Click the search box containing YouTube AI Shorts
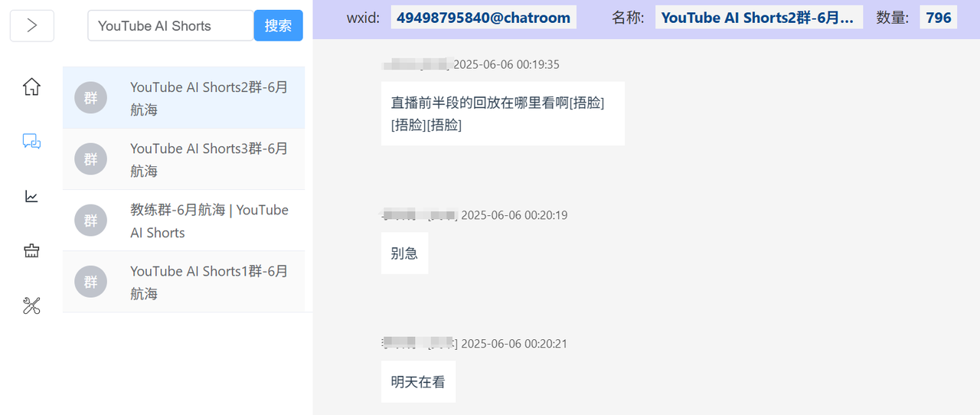Screen dimensions: 980x415 (171, 25)
